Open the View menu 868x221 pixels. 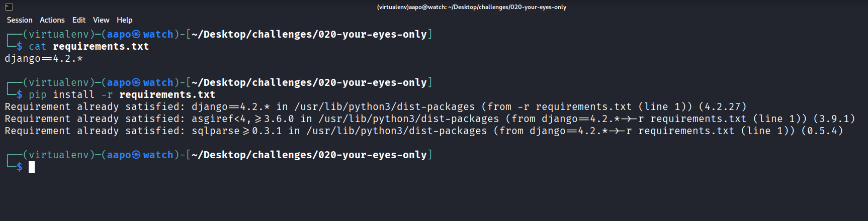point(101,20)
